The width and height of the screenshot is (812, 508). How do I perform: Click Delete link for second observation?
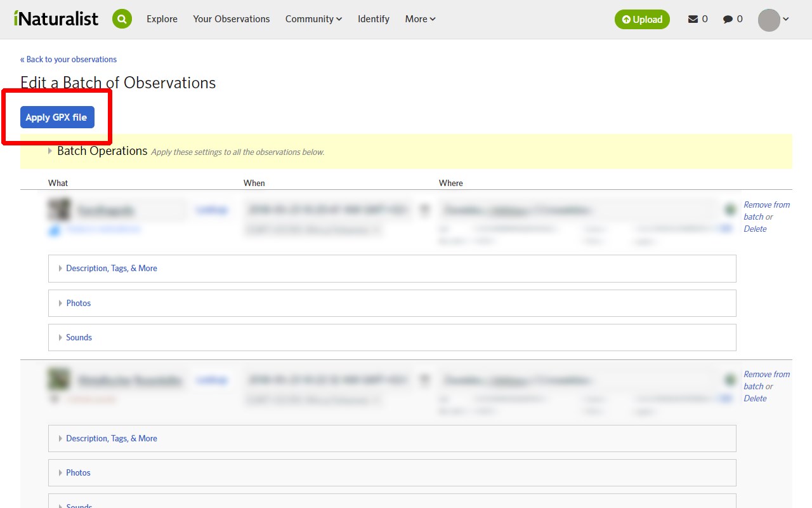(x=755, y=399)
